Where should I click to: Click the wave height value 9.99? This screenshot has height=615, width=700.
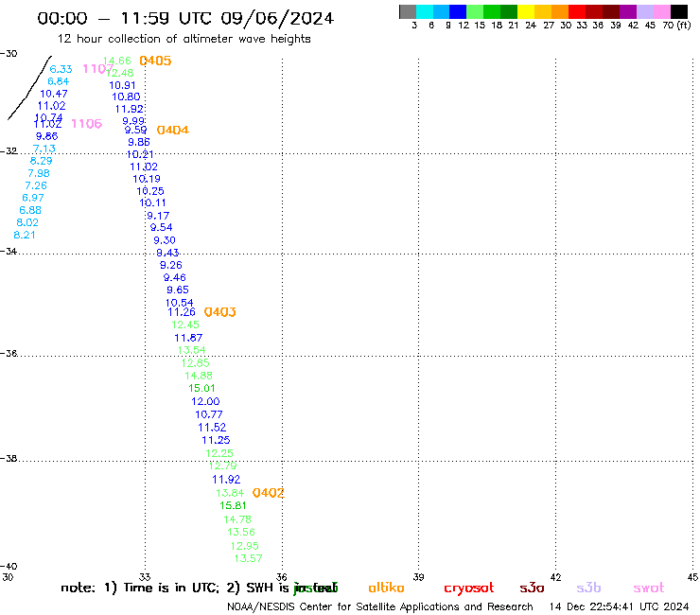coord(133,121)
